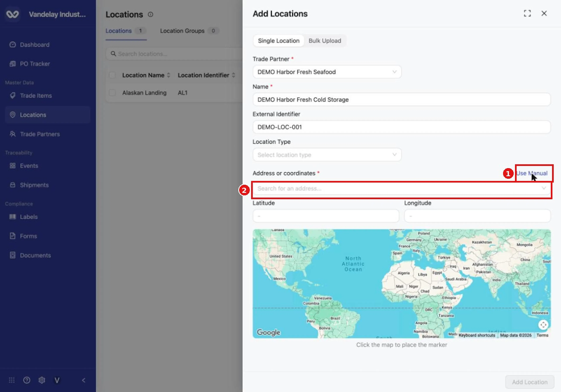The width and height of the screenshot is (561, 392).
Task: Switch to Bulk Upload tab
Action: (325, 41)
